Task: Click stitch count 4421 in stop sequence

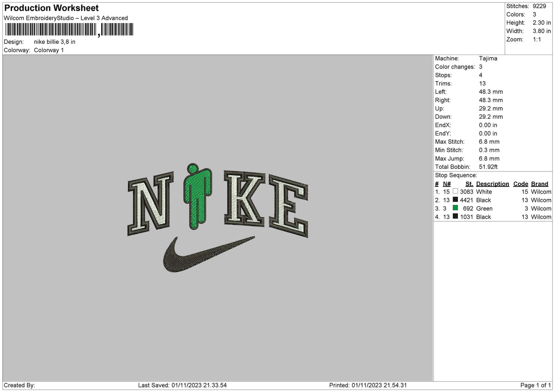Action: [467, 200]
